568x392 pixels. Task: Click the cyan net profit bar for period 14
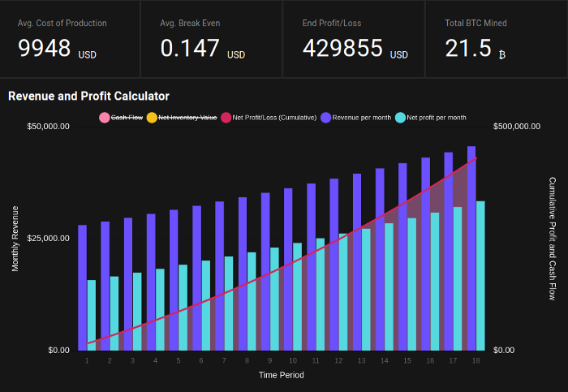coord(389,287)
